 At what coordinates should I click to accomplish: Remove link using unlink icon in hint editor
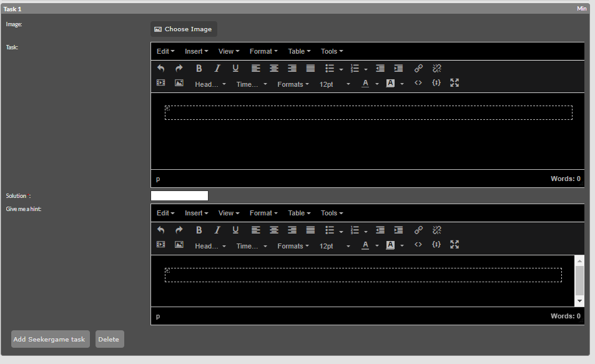[x=437, y=230]
